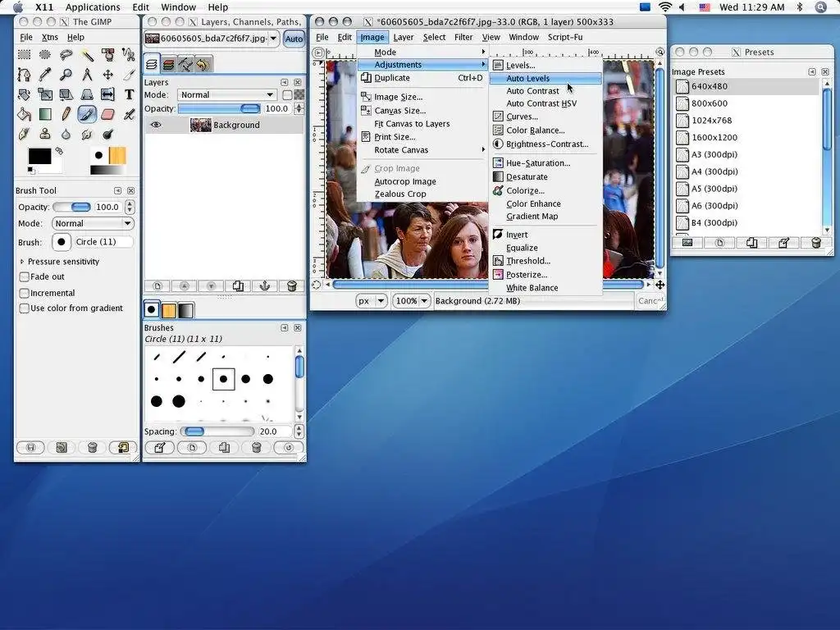Delete layer using the Layers trash icon
Screen dimensions: 840x630
click(290, 286)
